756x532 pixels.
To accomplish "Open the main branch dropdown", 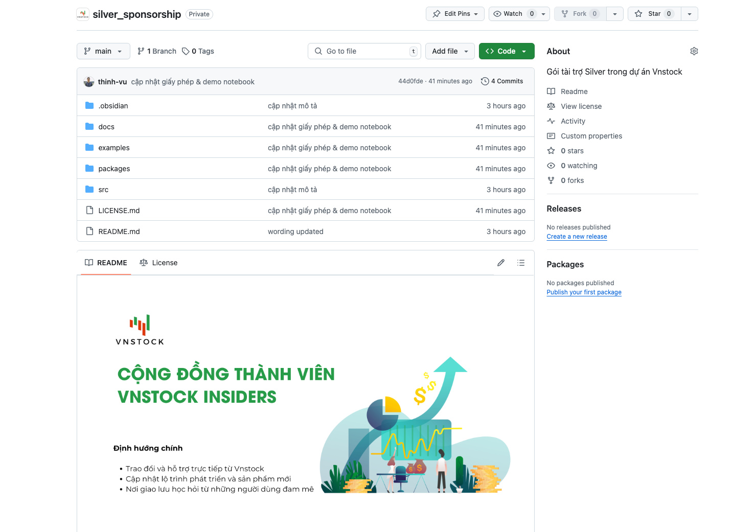I will (103, 51).
